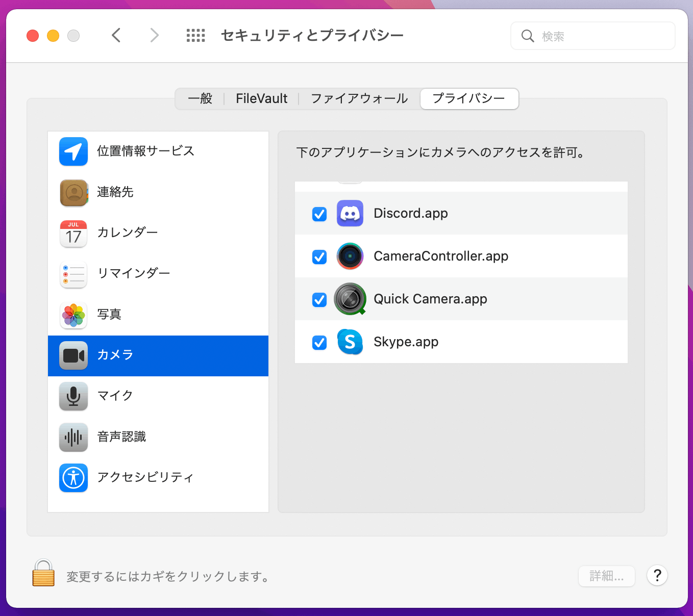This screenshot has width=693, height=616.
Task: Click the Quick Camera app icon
Action: point(350,299)
